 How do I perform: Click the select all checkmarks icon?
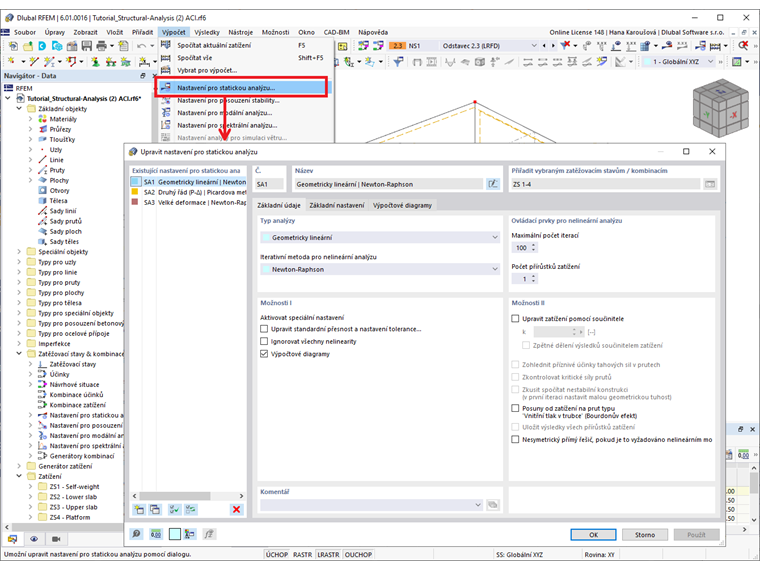tap(174, 509)
